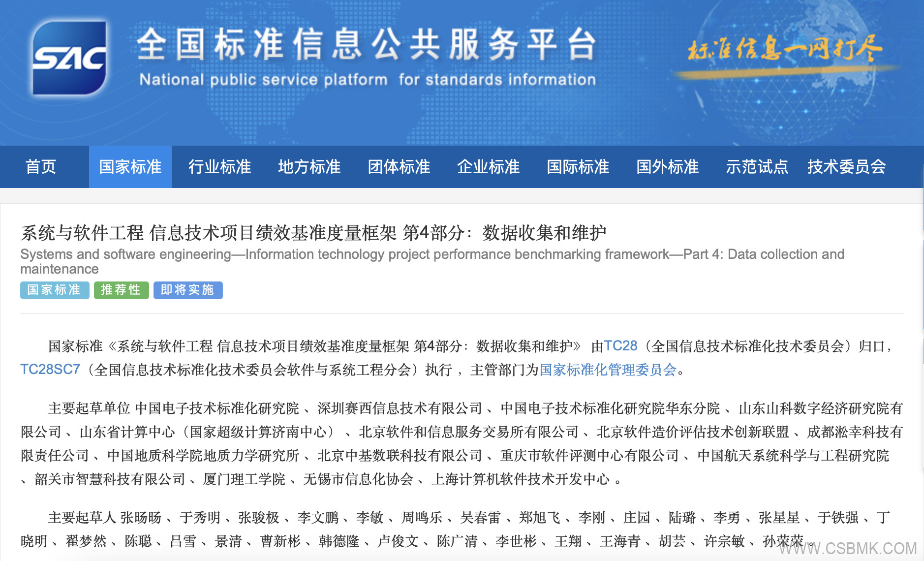924x561 pixels.
Task: Open 示范试点 from the nav bar
Action: tap(757, 167)
